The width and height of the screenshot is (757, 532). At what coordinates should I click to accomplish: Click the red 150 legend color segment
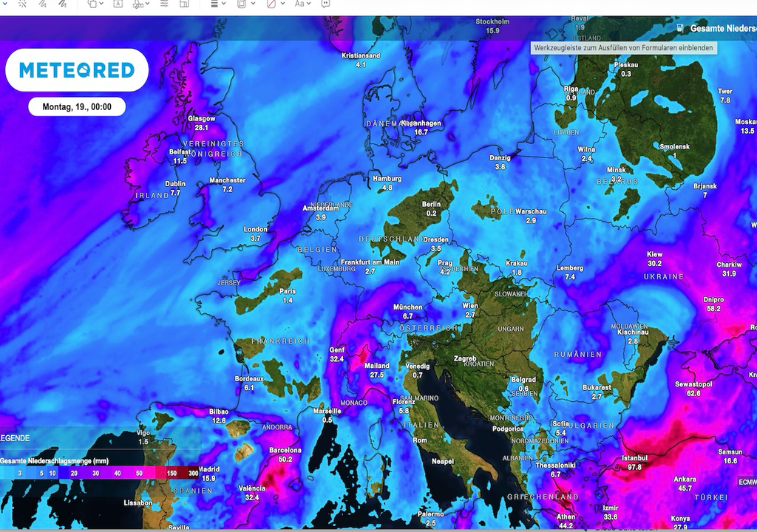[x=172, y=473]
